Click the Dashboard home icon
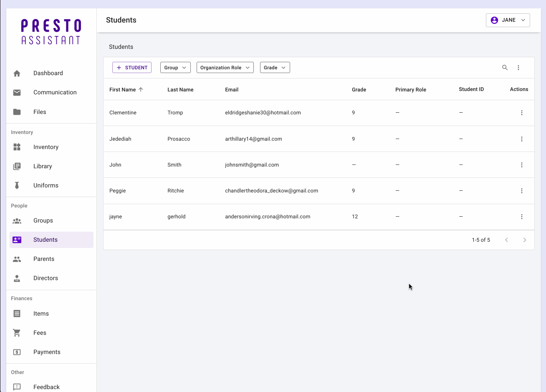The image size is (546, 392). 17,73
